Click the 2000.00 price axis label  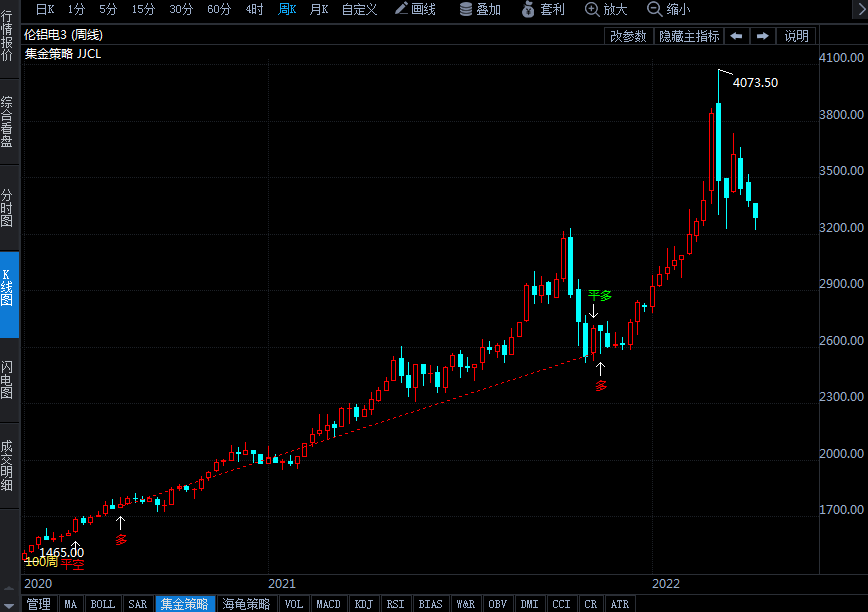tap(841, 453)
